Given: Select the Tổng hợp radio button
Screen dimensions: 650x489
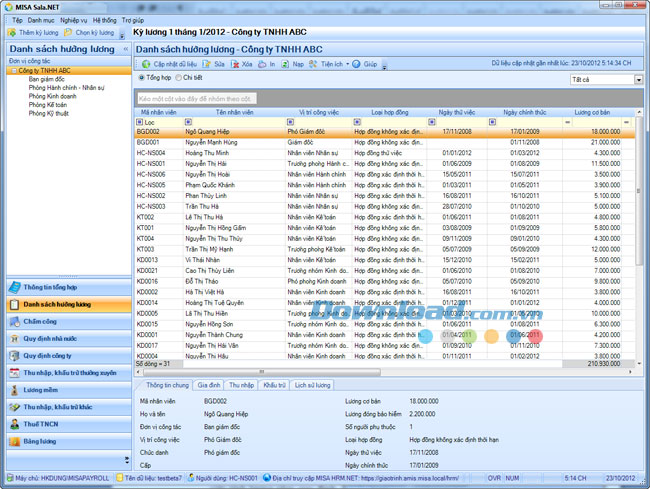Looking at the screenshot, I should click(x=141, y=77).
